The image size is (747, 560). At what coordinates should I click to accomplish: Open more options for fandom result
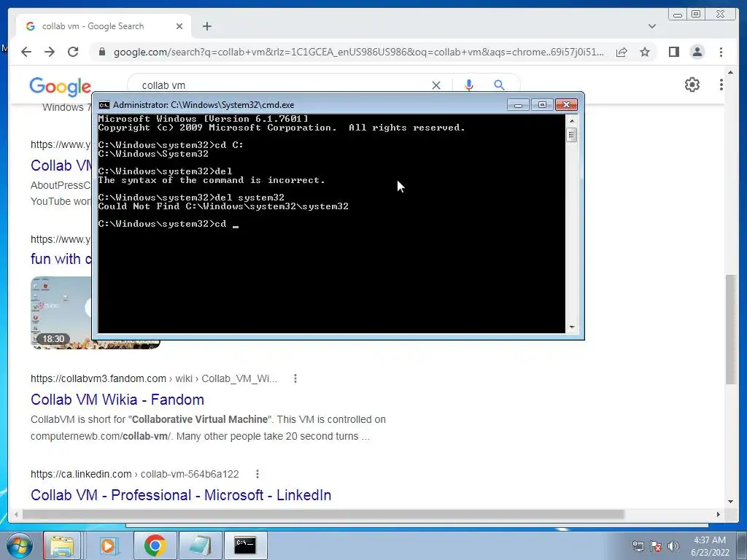[295, 378]
